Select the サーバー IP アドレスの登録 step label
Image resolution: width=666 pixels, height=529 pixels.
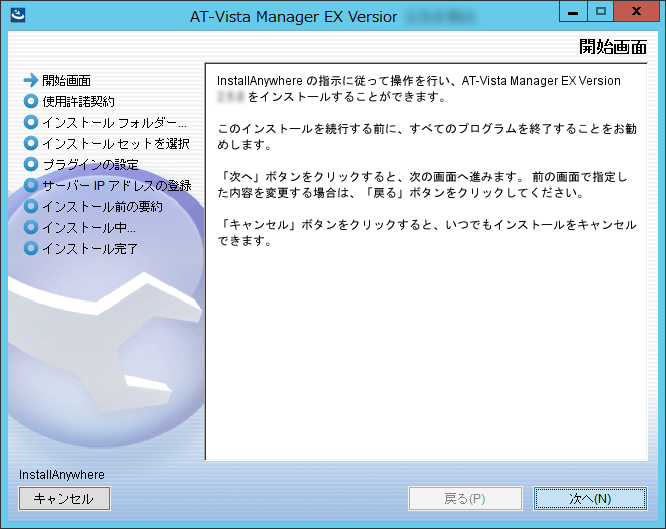pos(117,185)
